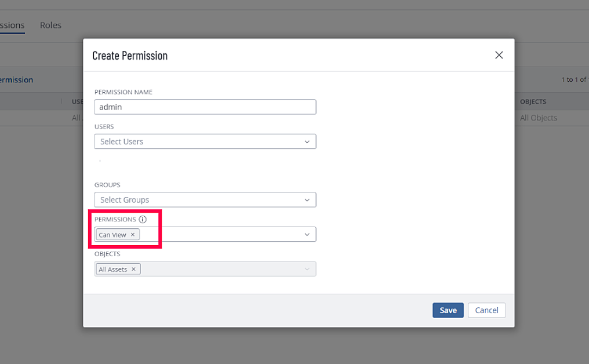Close the Create Permission dialog
The width and height of the screenshot is (589, 364).
[x=499, y=55]
